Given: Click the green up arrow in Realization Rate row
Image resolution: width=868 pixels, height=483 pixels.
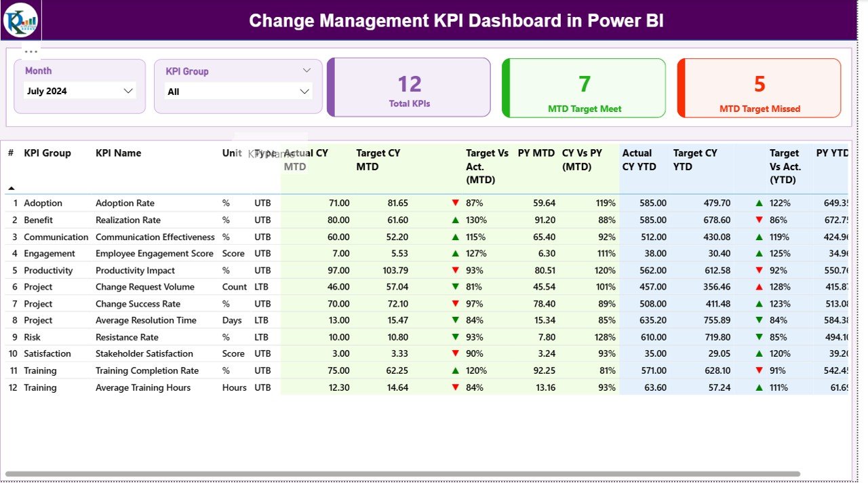Looking at the screenshot, I should pyautogui.click(x=455, y=220).
